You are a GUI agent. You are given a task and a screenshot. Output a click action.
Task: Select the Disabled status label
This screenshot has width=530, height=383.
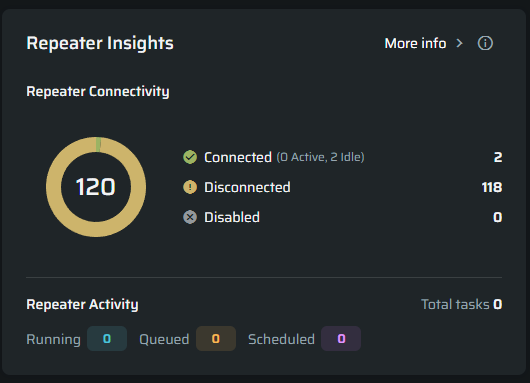tap(232, 217)
